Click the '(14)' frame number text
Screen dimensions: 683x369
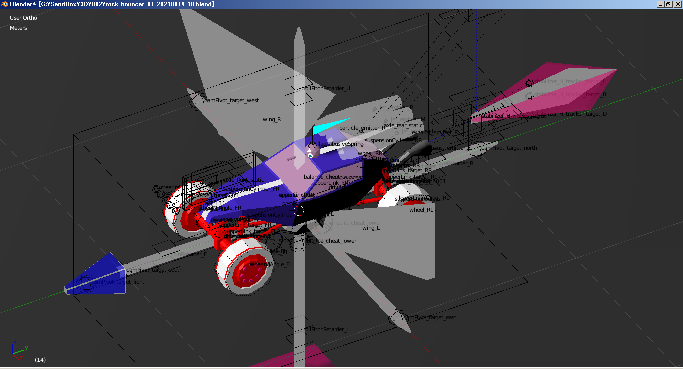40,360
